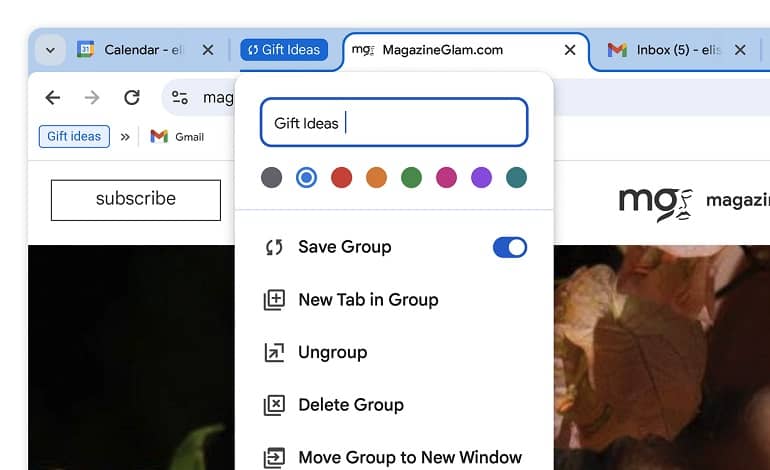The width and height of the screenshot is (770, 470).
Task: Choose the purple group color
Action: 481,178
